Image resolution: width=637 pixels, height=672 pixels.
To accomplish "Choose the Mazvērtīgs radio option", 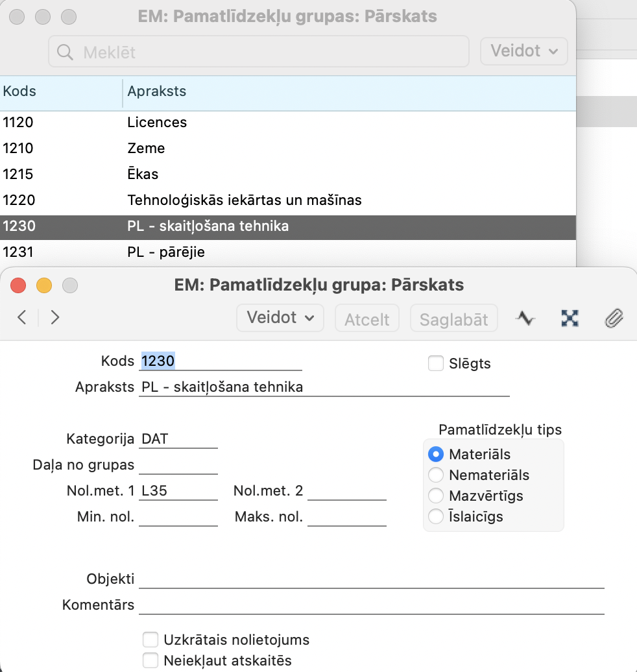I will 437,496.
